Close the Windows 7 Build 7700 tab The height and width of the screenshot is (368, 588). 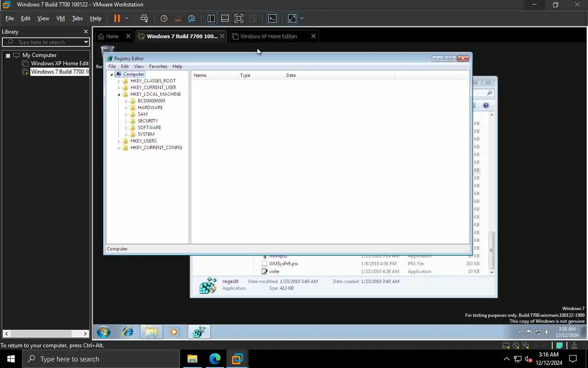(222, 36)
